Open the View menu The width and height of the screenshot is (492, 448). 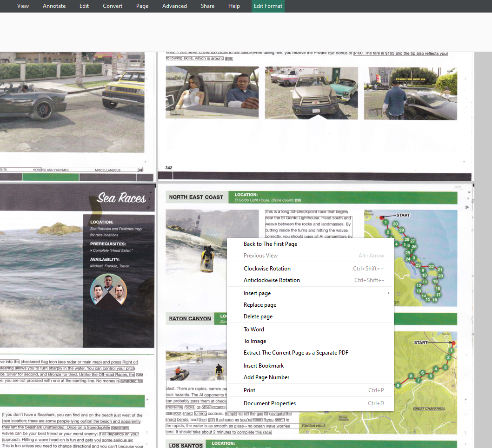coord(23,6)
